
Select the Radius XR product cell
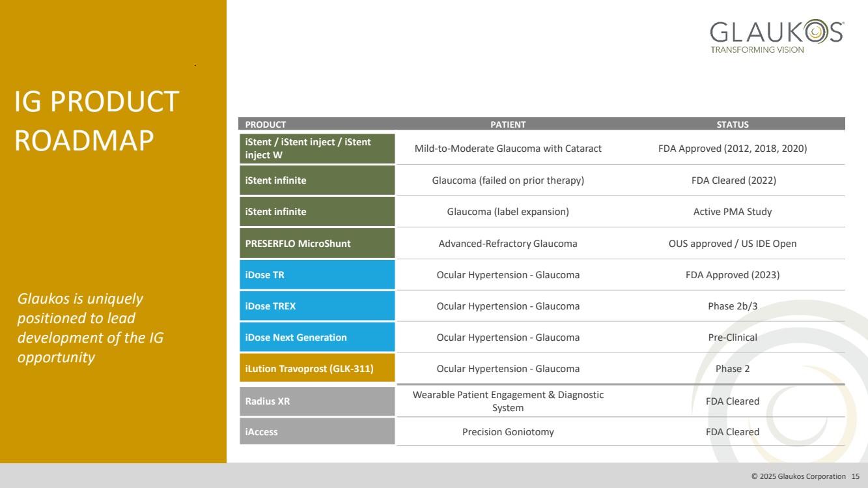(x=317, y=401)
